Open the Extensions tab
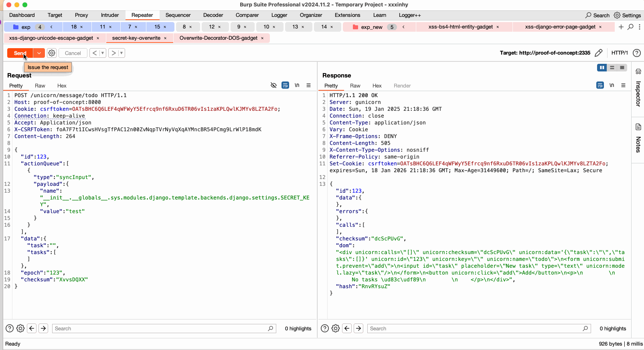 pyautogui.click(x=347, y=15)
